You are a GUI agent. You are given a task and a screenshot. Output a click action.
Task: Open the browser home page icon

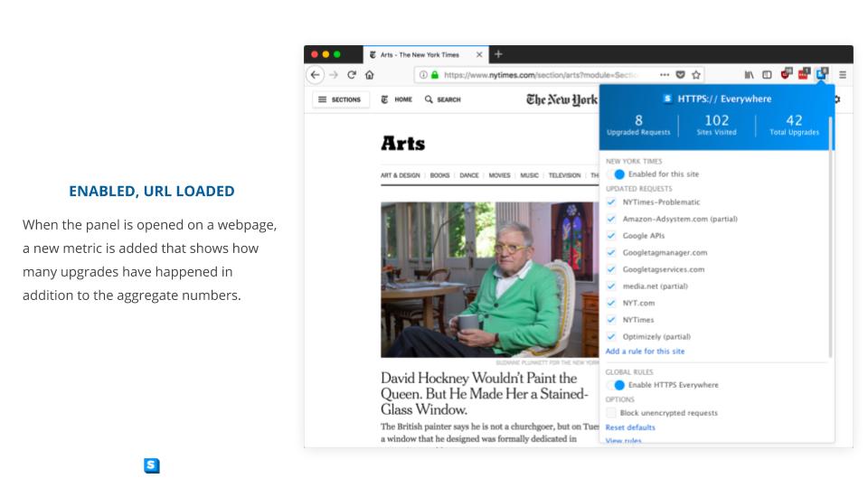[369, 75]
